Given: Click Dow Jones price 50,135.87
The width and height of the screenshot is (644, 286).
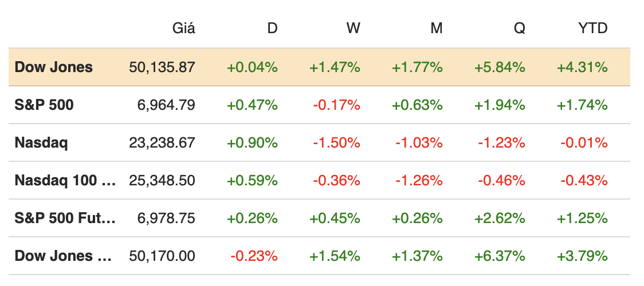Looking at the screenshot, I should pos(162,67).
